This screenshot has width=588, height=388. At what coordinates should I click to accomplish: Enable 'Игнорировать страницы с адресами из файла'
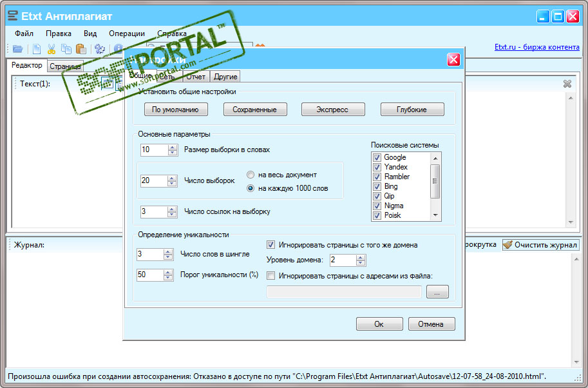(x=270, y=275)
